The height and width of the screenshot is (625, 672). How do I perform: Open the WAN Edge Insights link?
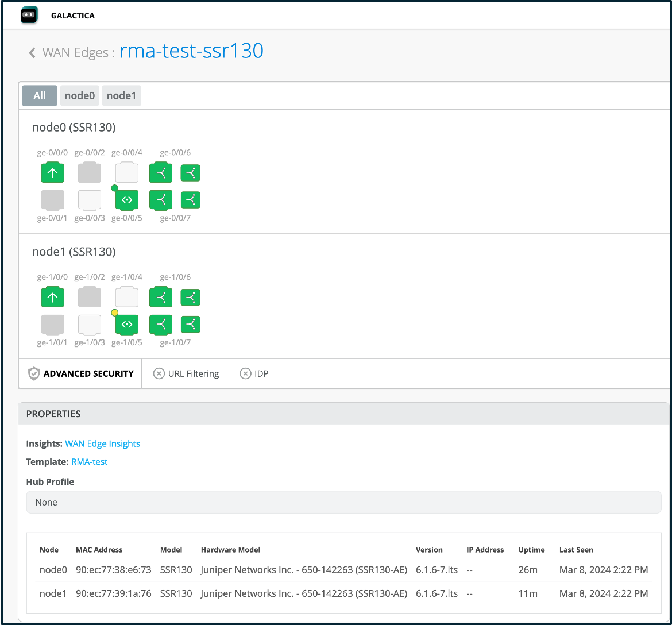102,443
